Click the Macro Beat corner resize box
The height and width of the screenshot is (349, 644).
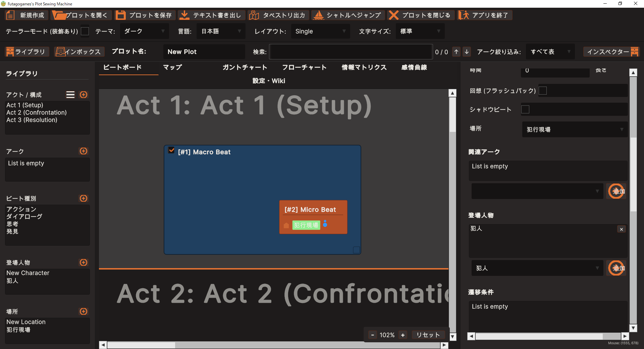coord(357,250)
